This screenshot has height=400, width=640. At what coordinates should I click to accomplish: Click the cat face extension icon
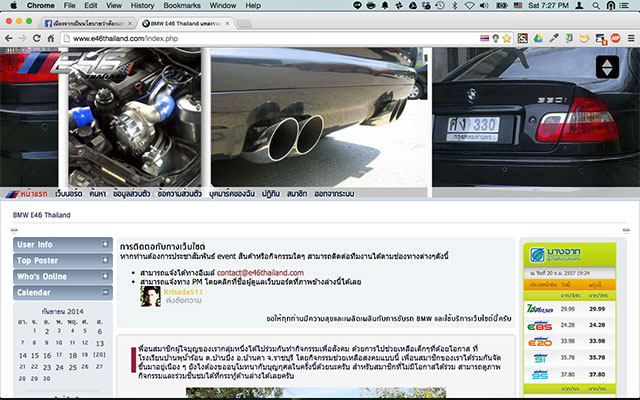[x=584, y=38]
